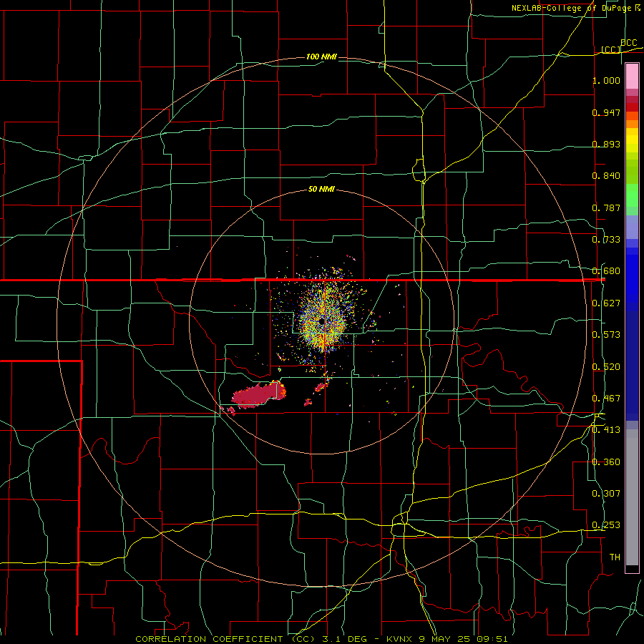
Task: Click the 0.307 scale value
Action: pos(606,494)
